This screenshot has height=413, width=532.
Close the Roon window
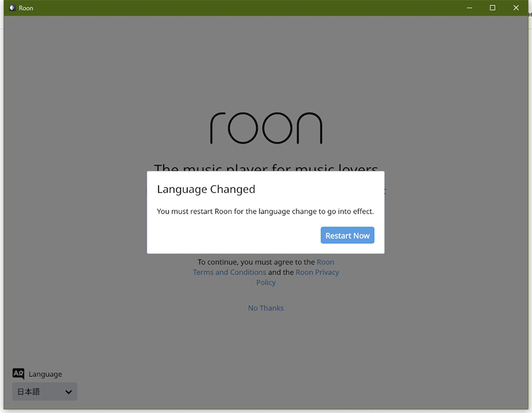(516, 8)
